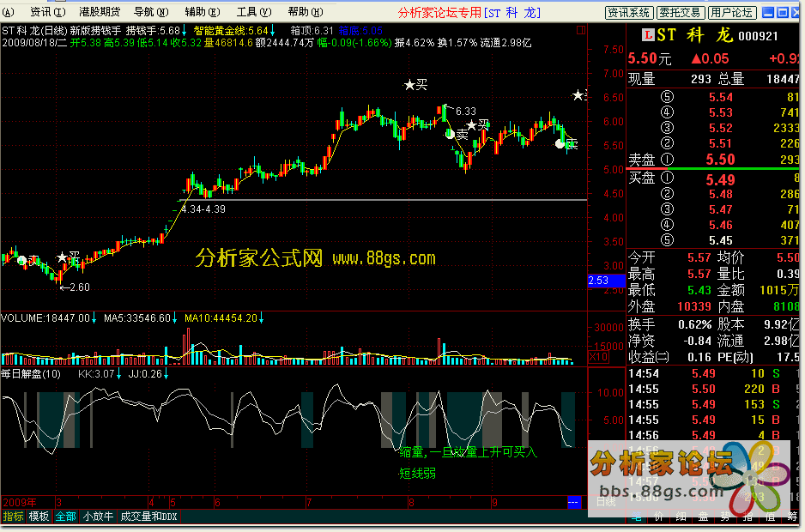Select the 细 tab in quote panel
Screen dimensions: 805x532
(681, 517)
